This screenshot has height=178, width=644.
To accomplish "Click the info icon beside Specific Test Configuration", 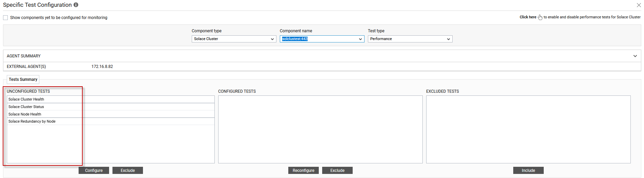I will pyautogui.click(x=76, y=5).
